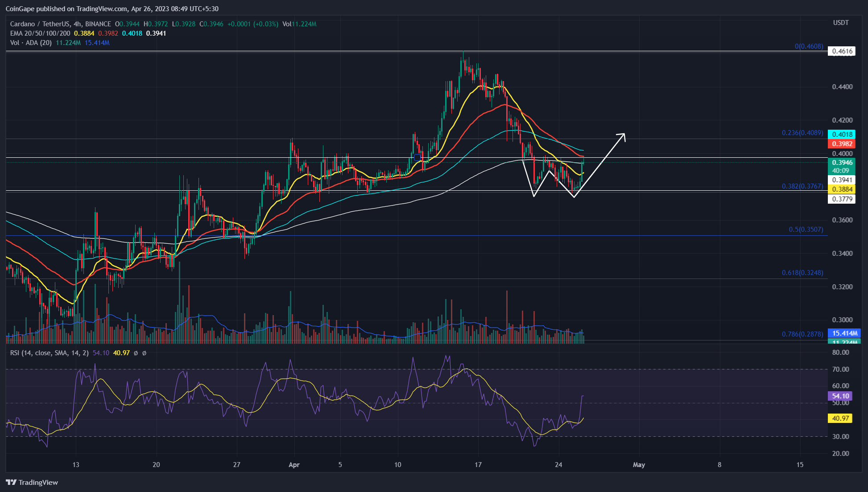Click the May label on time axis

[639, 465]
